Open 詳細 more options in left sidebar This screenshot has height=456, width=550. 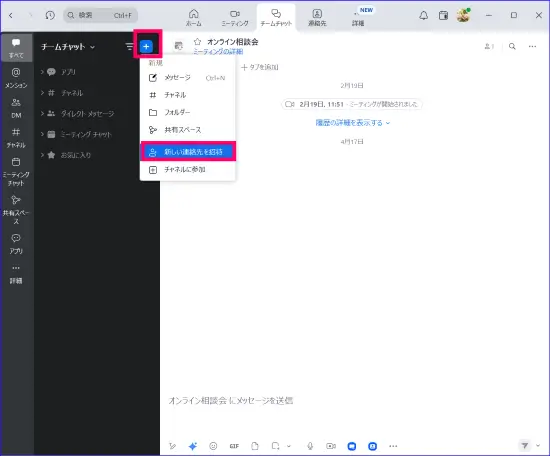pos(16,274)
